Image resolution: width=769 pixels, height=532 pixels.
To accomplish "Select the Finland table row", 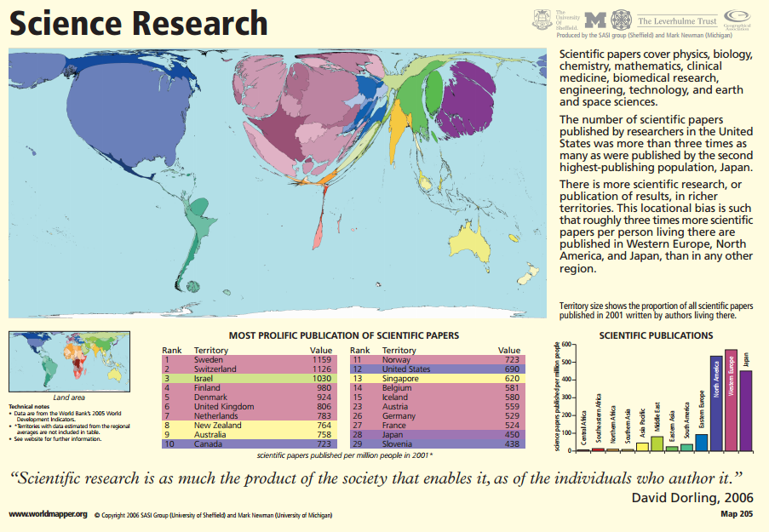I will point(250,388).
